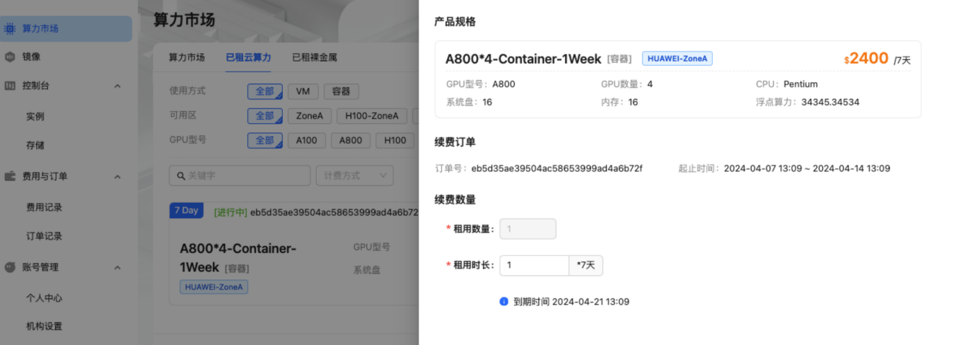Click the 关键字 search field
Image resolution: width=980 pixels, height=345 pixels.
coord(244,175)
